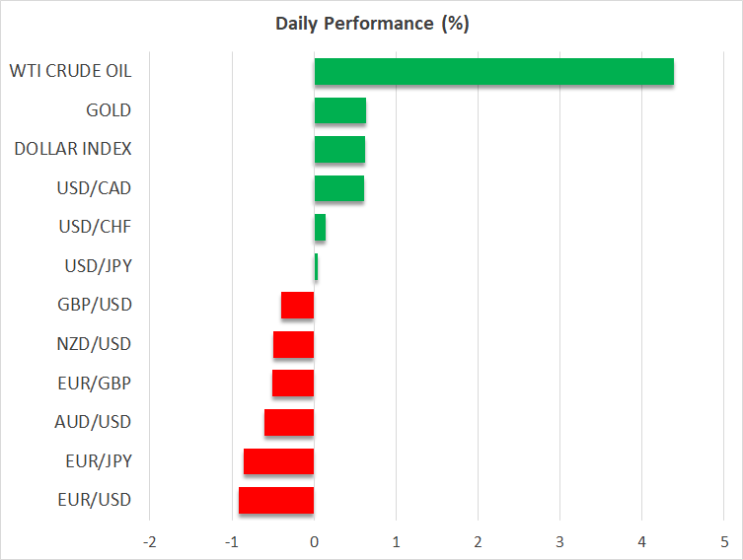Select the EUR/USD red bar
Screen dimensions: 743x560
276,500
